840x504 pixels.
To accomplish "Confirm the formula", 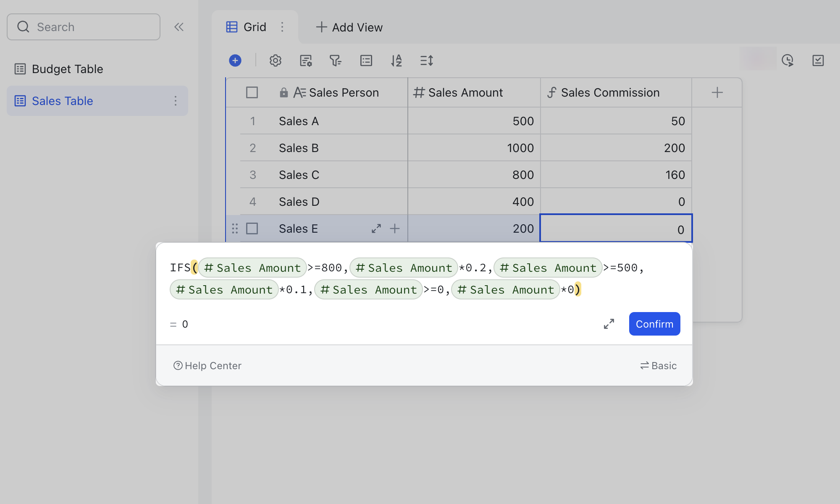I will pos(654,324).
